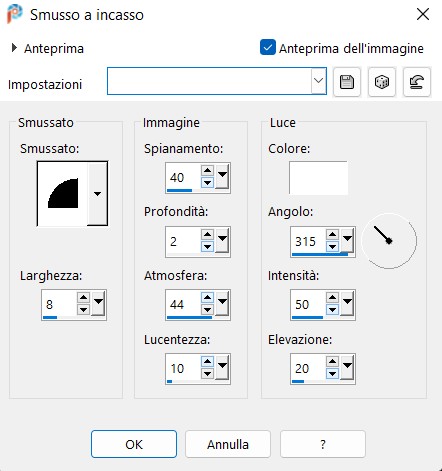Click into the Lucentezza value field
The image size is (442, 471).
[183, 369]
